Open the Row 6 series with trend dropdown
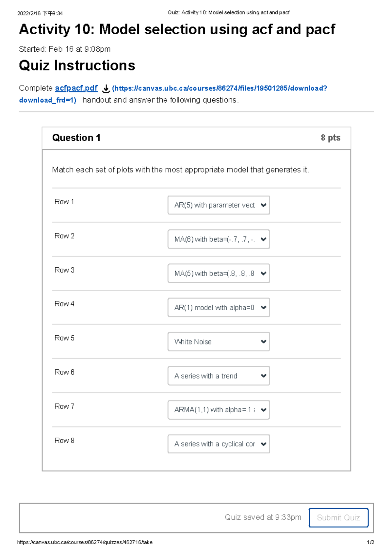The image size is (392, 555). coord(218,376)
